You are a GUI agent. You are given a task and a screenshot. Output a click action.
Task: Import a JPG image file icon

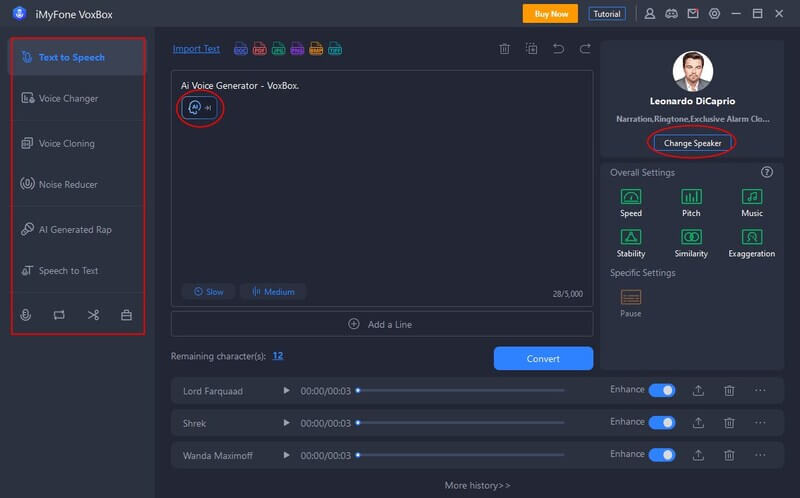[x=279, y=49]
